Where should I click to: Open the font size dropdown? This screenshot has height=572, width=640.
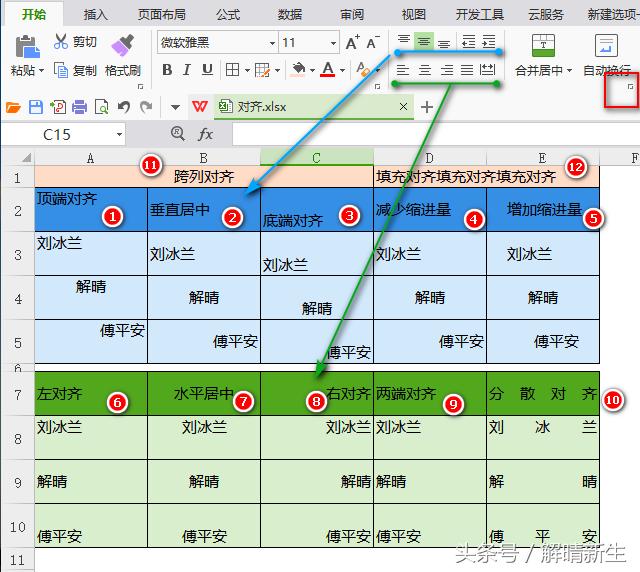(333, 43)
